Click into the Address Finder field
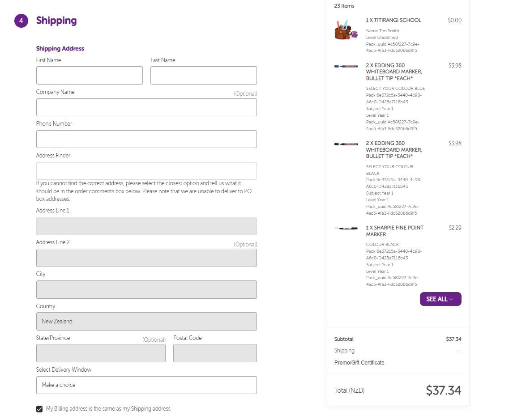The height and width of the screenshot is (420, 513). pyautogui.click(x=146, y=171)
